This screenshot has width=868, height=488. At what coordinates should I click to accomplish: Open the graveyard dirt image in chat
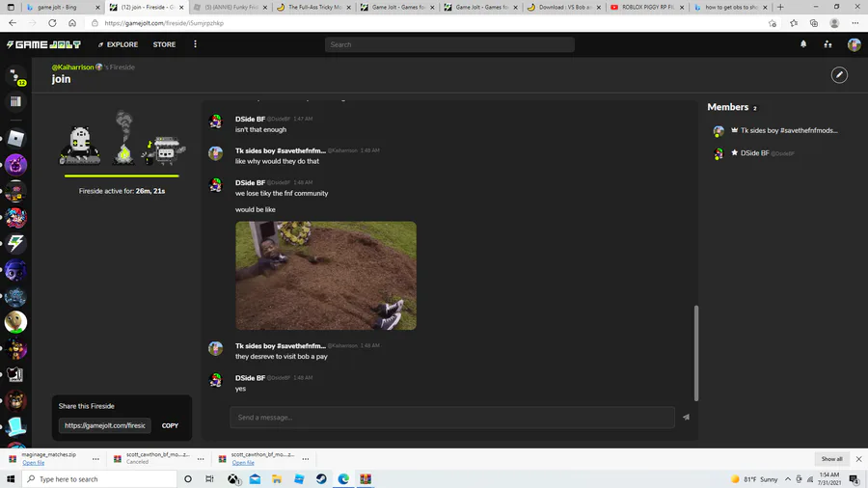click(x=326, y=276)
